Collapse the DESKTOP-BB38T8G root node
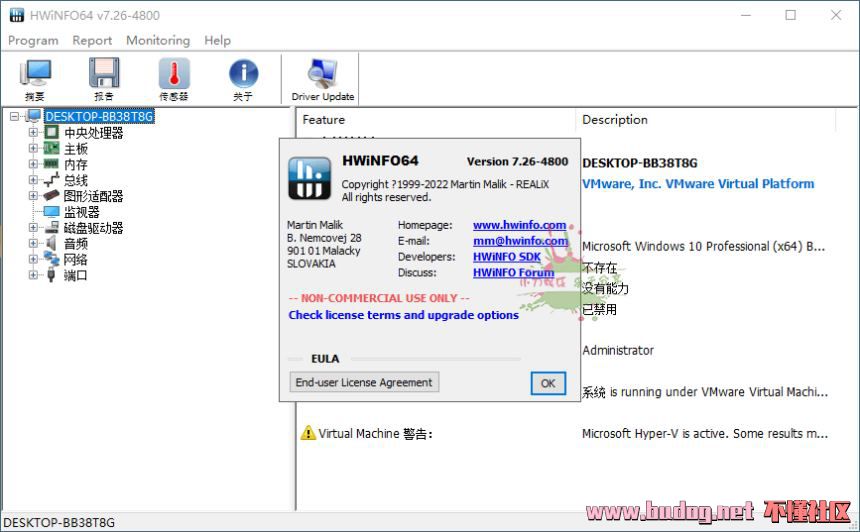This screenshot has width=860, height=532. point(15,116)
